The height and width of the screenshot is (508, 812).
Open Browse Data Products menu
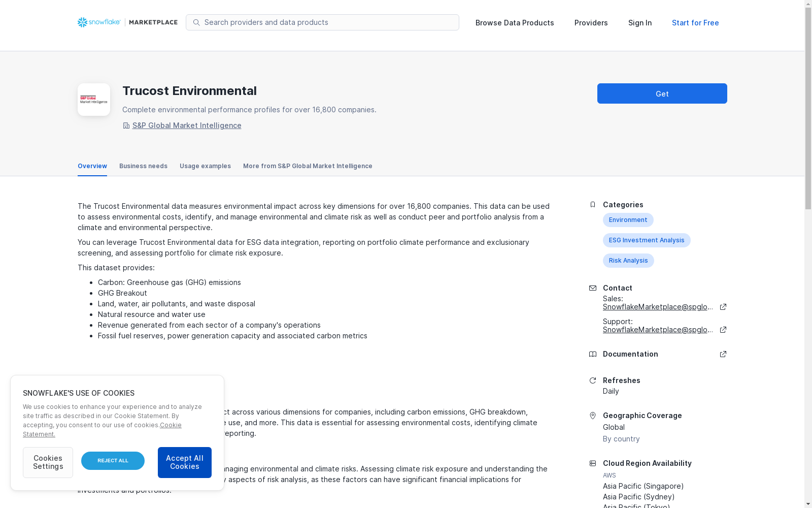(x=515, y=23)
